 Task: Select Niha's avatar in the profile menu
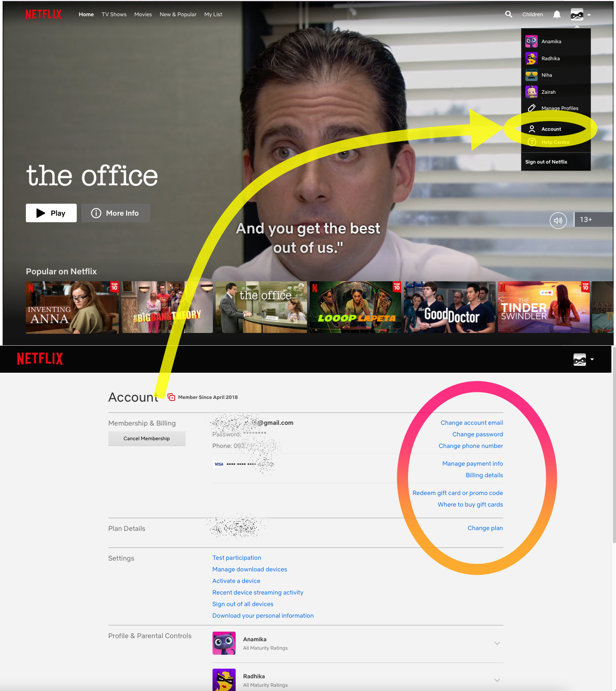(x=532, y=75)
